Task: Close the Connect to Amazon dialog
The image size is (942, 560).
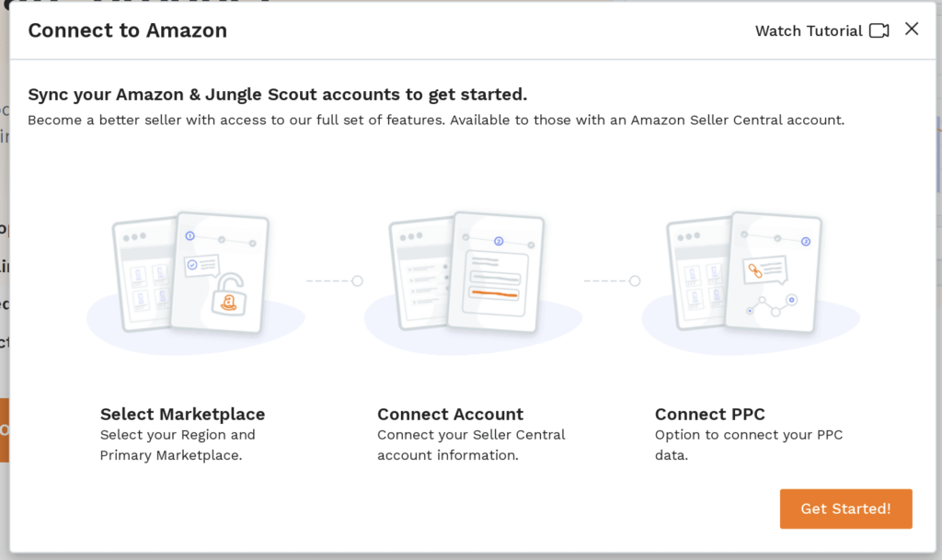Action: (x=912, y=29)
